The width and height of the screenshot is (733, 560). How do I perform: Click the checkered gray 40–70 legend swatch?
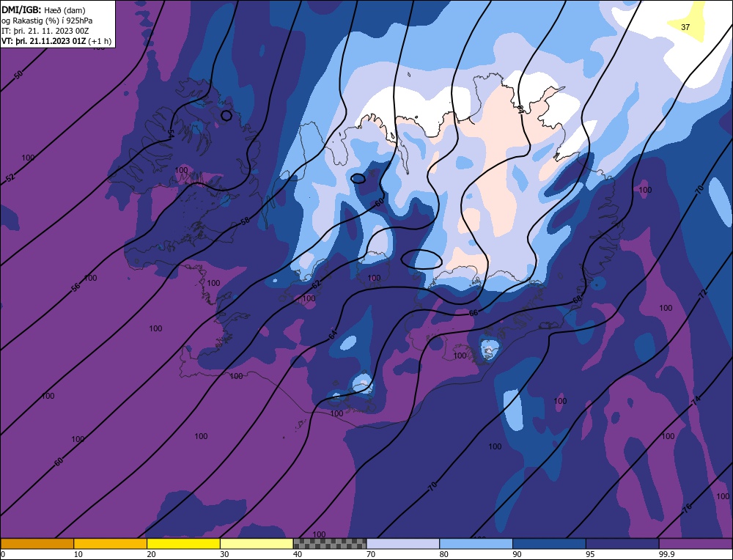coord(330,543)
